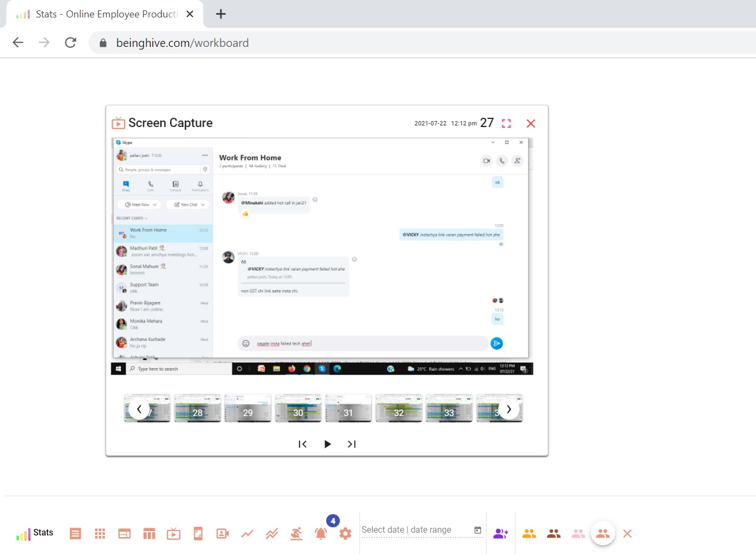Toggle the pink employee group filter
Viewport: 756px width, 554px height.
pyautogui.click(x=578, y=533)
